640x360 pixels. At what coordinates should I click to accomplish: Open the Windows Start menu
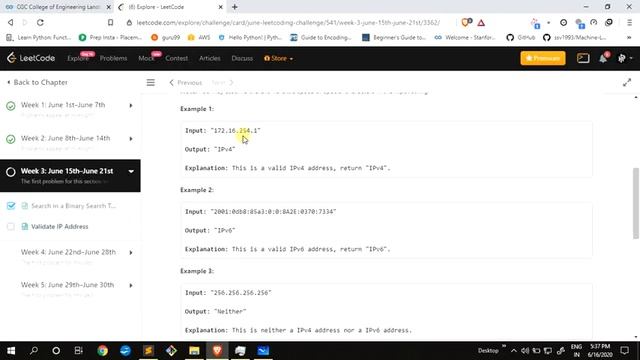pos(11,351)
